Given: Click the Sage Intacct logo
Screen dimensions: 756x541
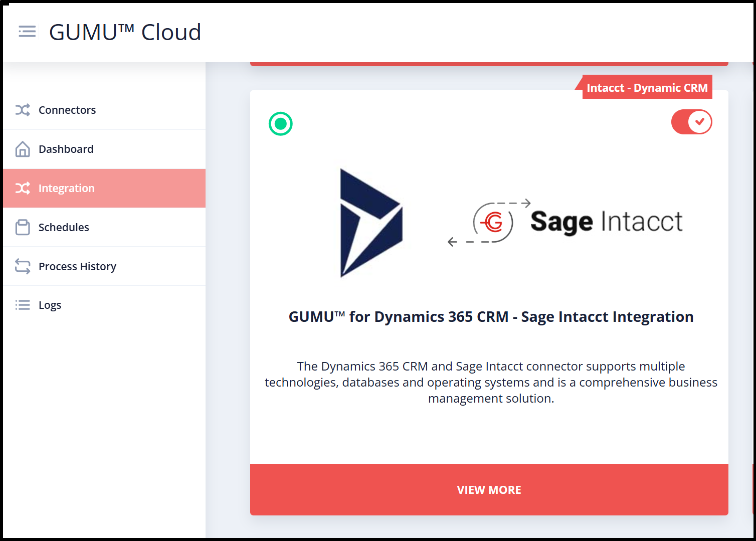Looking at the screenshot, I should tap(607, 222).
